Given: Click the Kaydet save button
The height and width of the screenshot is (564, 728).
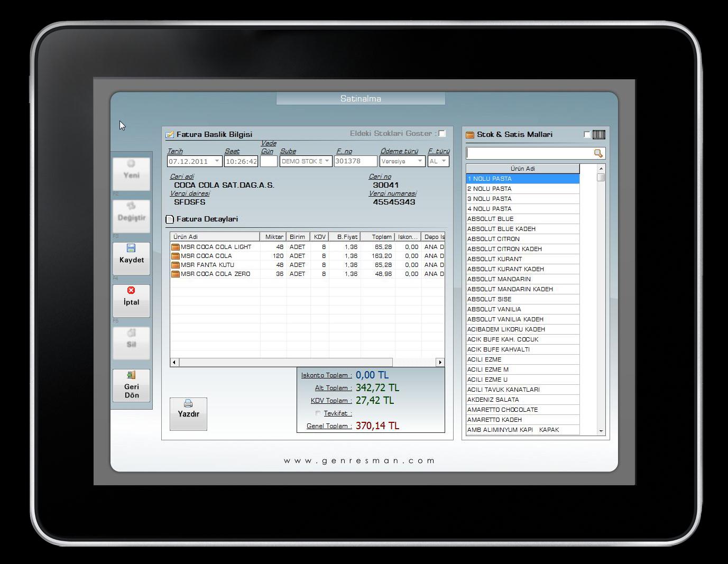Looking at the screenshot, I should pyautogui.click(x=131, y=258).
